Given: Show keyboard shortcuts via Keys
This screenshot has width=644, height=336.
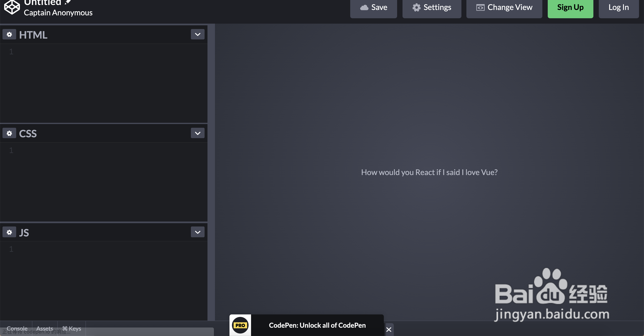Looking at the screenshot, I should coord(72,328).
